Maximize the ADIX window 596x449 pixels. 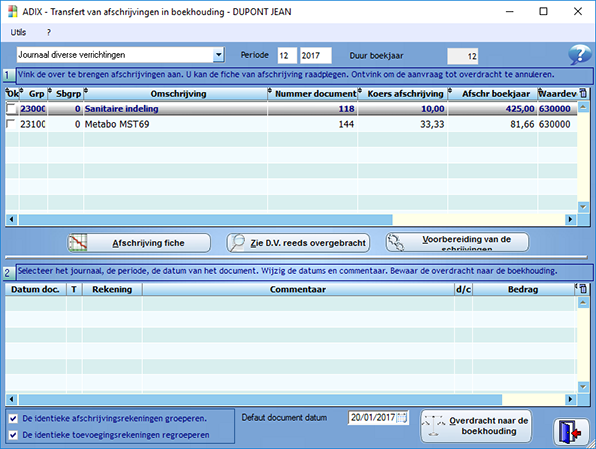tap(544, 11)
